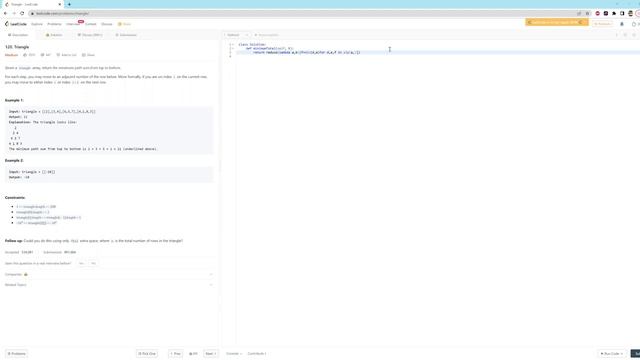Open Discuss in the top navigation

click(x=107, y=24)
